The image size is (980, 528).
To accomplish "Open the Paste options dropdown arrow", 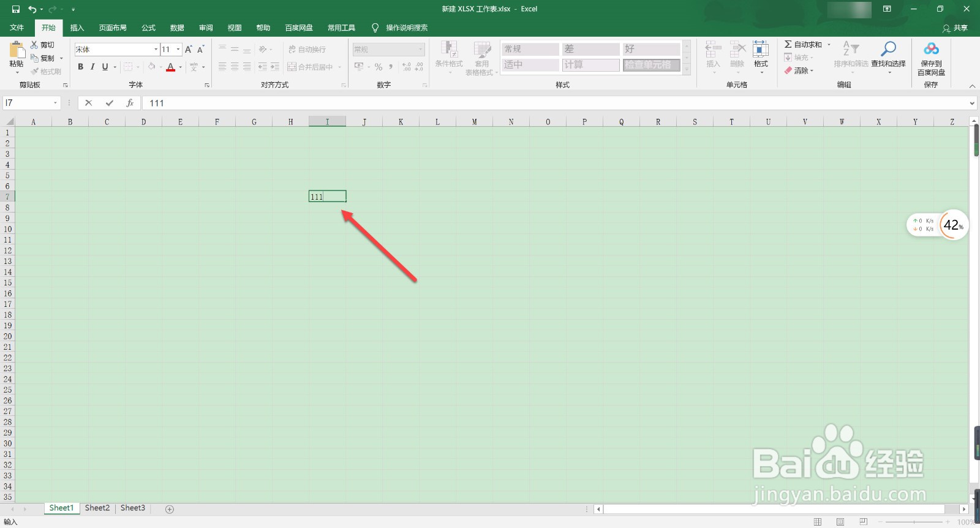I will [17, 72].
